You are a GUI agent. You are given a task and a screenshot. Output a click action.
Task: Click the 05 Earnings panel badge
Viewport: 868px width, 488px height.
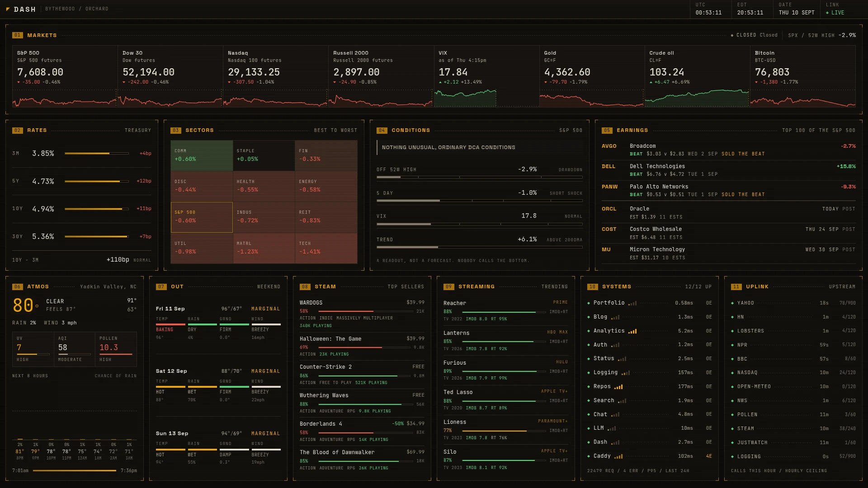[607, 130]
